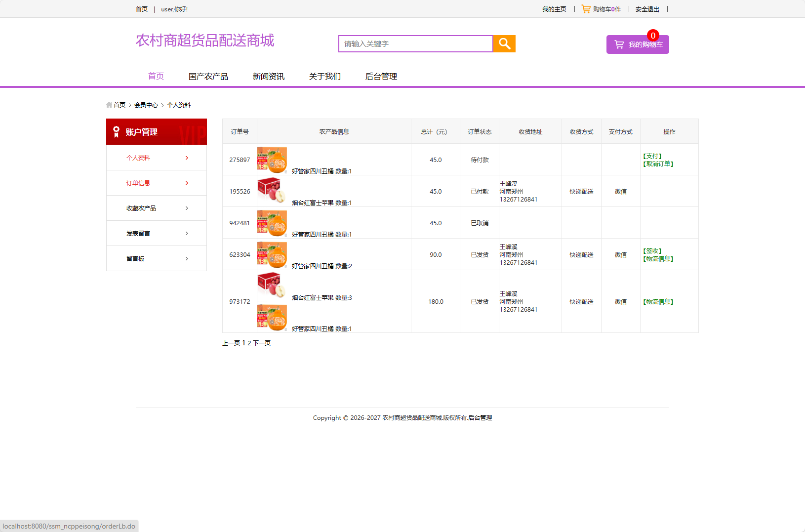Open 【物流信息】 for order 973172

click(657, 301)
